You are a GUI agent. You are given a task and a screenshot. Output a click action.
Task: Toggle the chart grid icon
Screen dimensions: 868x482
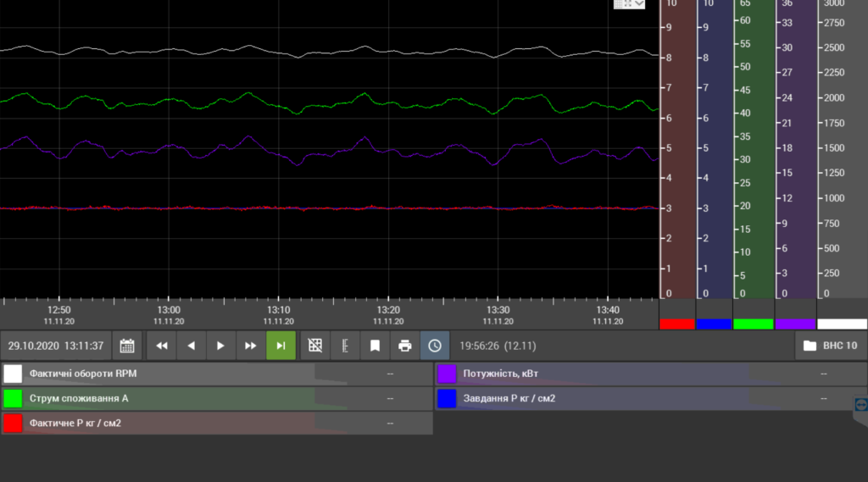coord(315,346)
